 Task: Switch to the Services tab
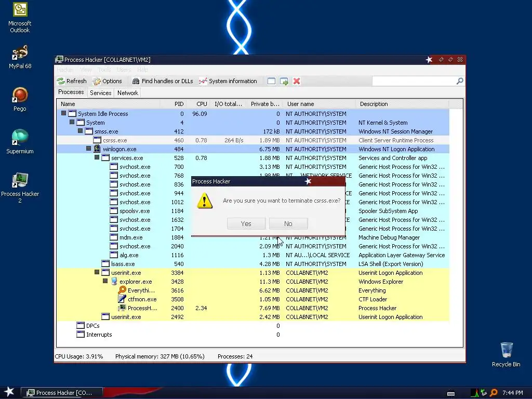[100, 93]
